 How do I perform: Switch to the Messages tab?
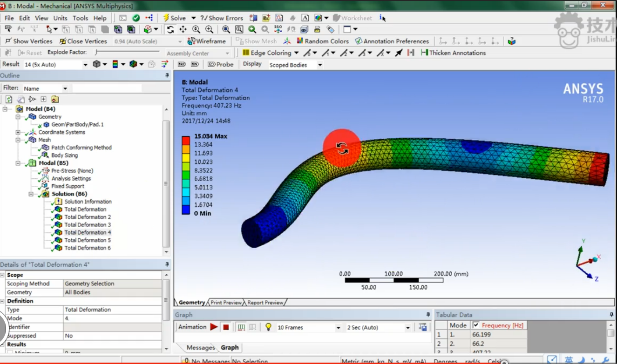point(200,348)
